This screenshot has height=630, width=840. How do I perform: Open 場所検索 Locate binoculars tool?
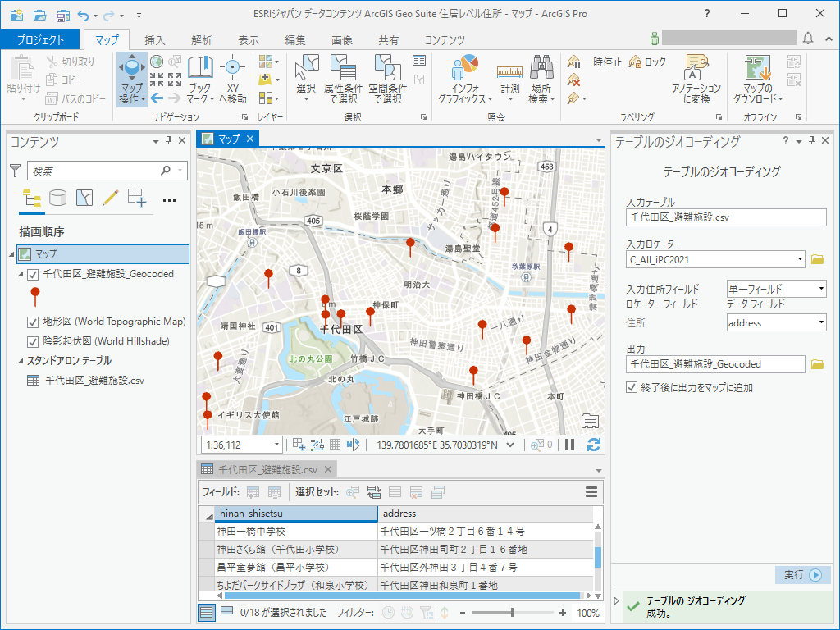pyautogui.click(x=541, y=79)
